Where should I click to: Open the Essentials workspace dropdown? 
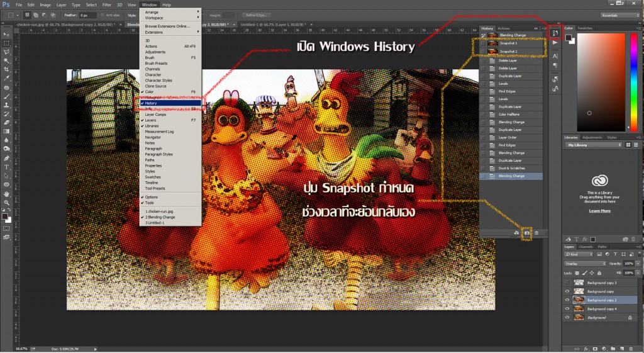point(619,15)
